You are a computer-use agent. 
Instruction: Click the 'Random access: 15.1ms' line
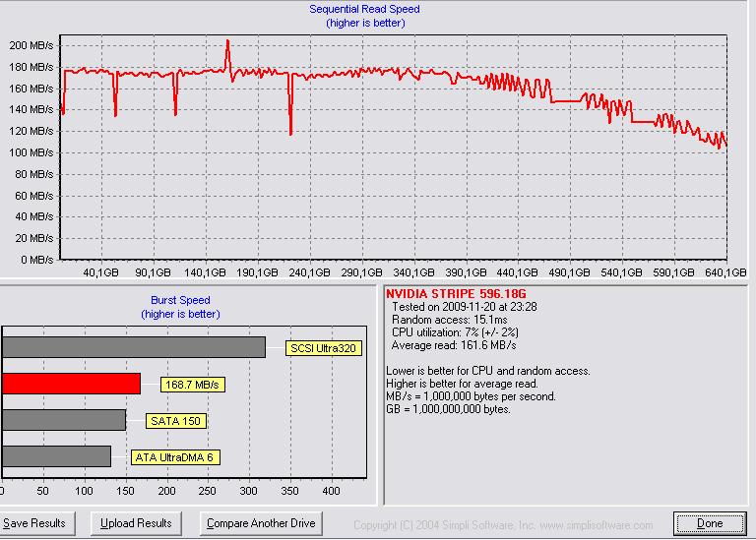[x=449, y=320]
